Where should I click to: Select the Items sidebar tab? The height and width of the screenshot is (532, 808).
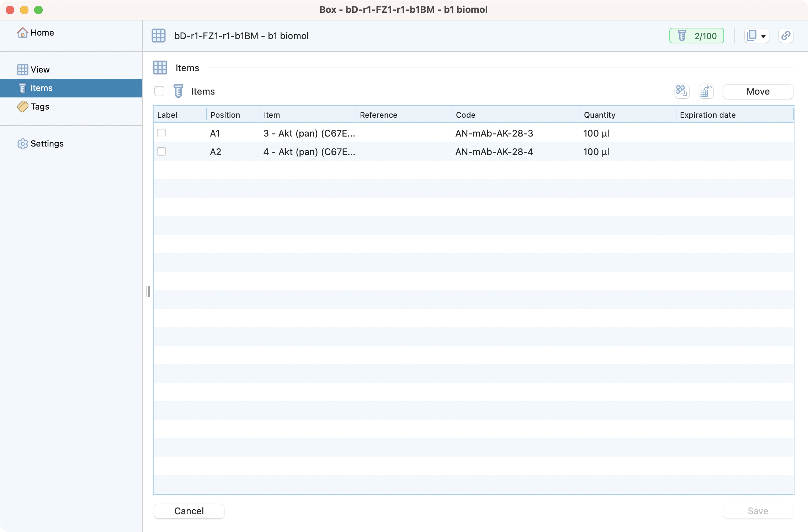pos(41,88)
